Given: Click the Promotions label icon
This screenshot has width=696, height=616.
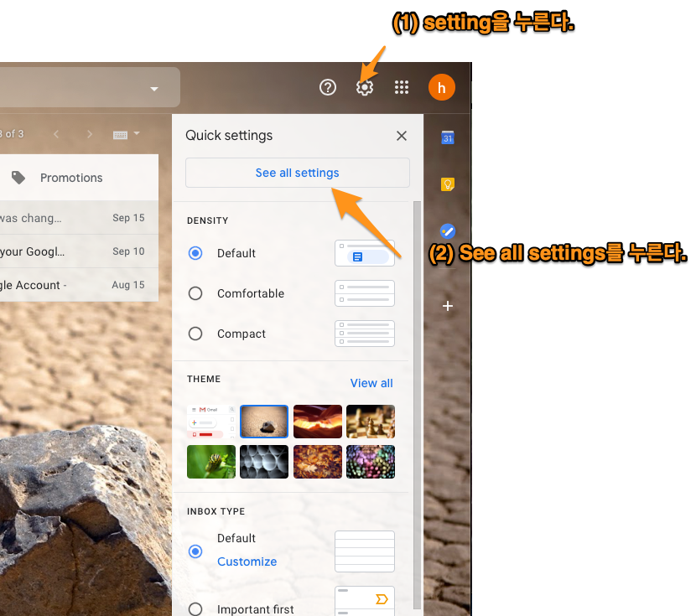Looking at the screenshot, I should pyautogui.click(x=19, y=177).
